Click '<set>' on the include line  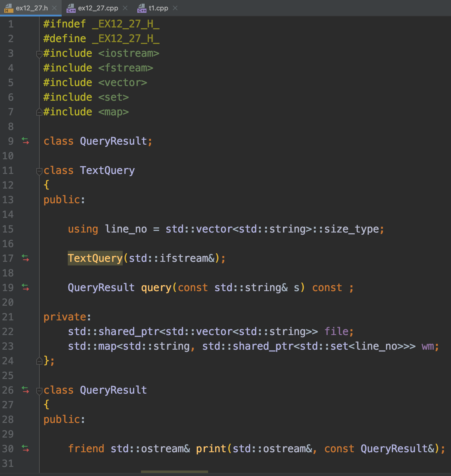coord(114,97)
